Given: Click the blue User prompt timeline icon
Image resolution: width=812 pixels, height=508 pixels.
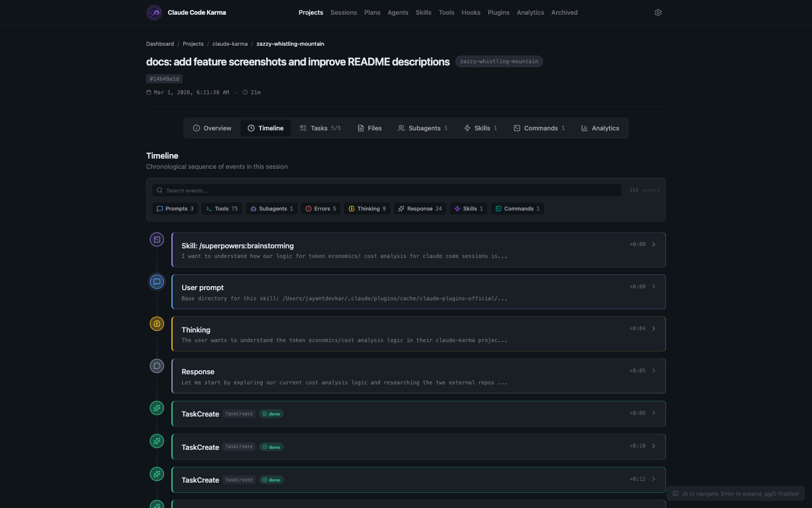Looking at the screenshot, I should tap(157, 282).
